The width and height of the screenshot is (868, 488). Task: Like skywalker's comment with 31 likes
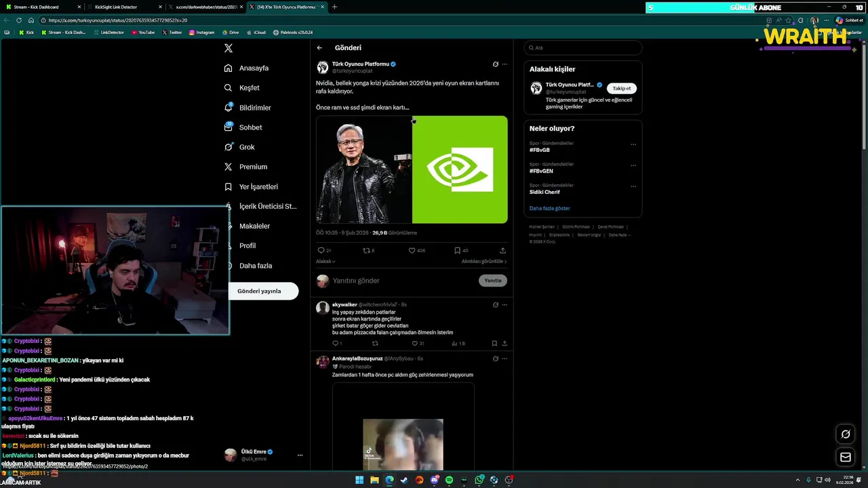[x=417, y=344]
